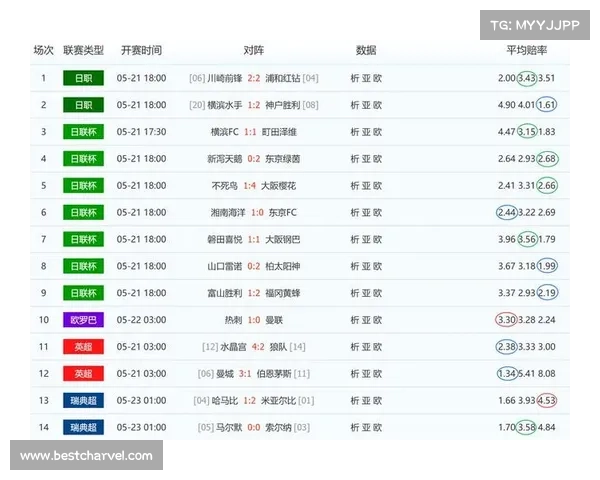This screenshot has width=600, height=480.
Task: Click the 曼联 team name
Action: click(x=274, y=320)
